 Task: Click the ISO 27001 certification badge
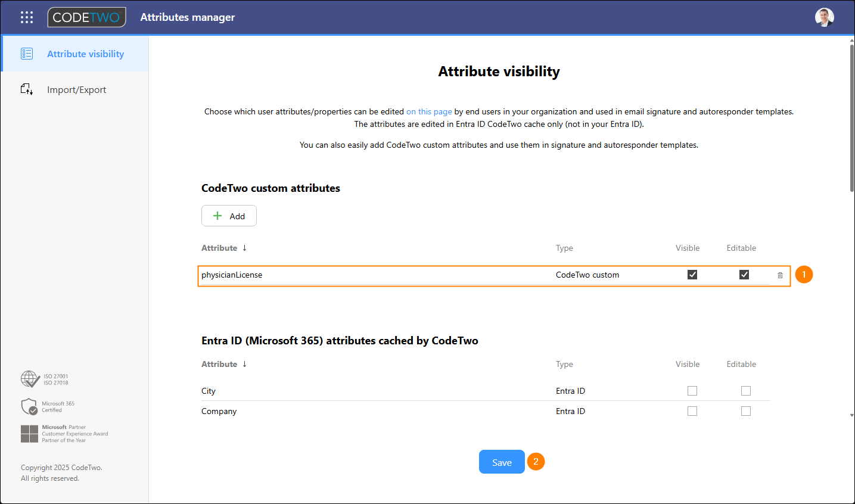click(31, 379)
